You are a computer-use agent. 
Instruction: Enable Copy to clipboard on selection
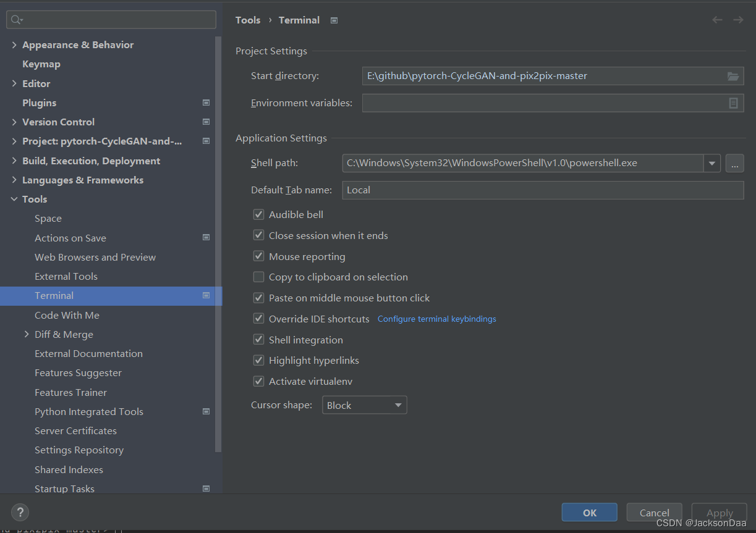click(x=258, y=277)
